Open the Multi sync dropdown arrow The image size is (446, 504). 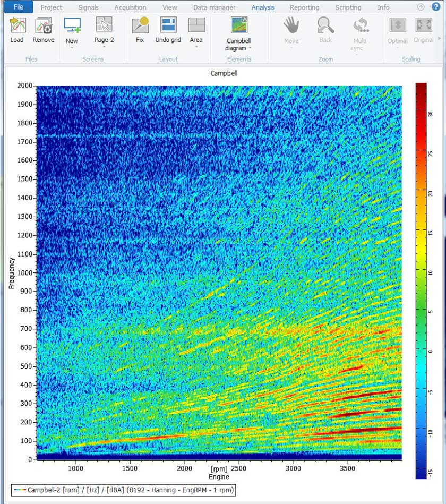tap(357, 55)
